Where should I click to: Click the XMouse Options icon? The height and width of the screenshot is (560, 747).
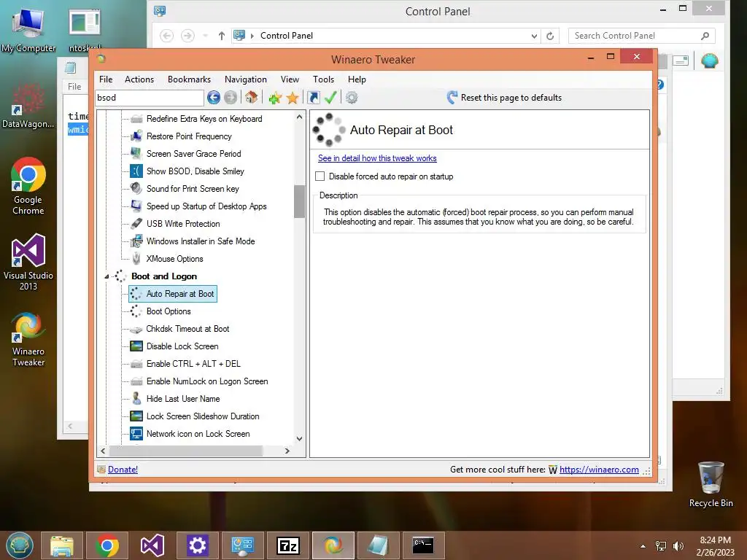pos(136,259)
